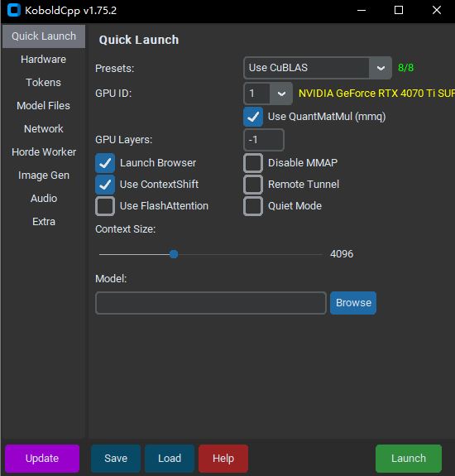Check the Disable MMAP option
Image resolution: width=455 pixels, height=476 pixels.
pyautogui.click(x=253, y=163)
